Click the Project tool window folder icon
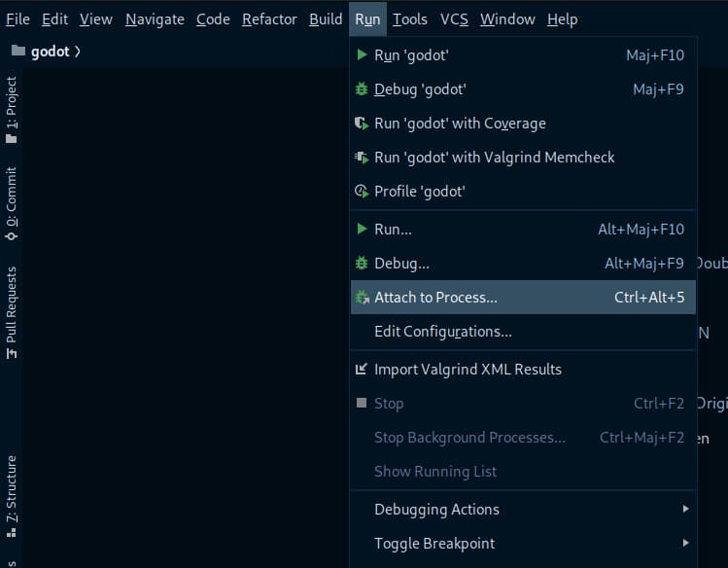The image size is (728, 568). click(12, 139)
